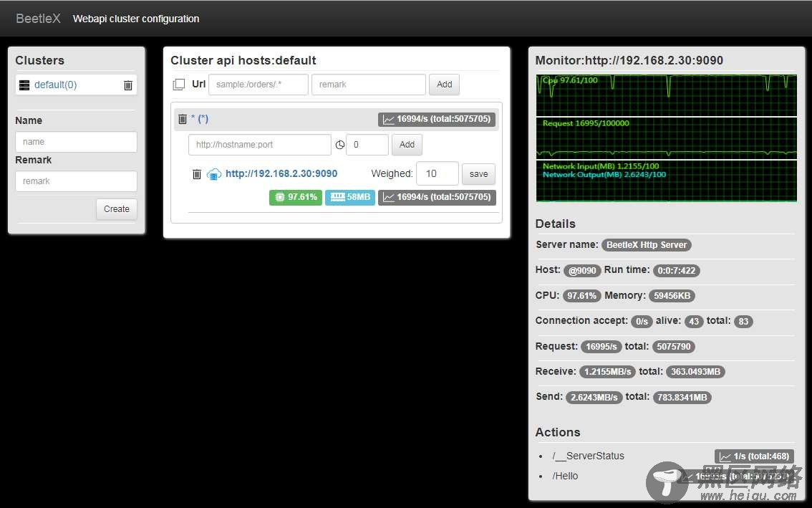
Task: Click the 1.2155MB/s receive badge
Action: click(607, 372)
